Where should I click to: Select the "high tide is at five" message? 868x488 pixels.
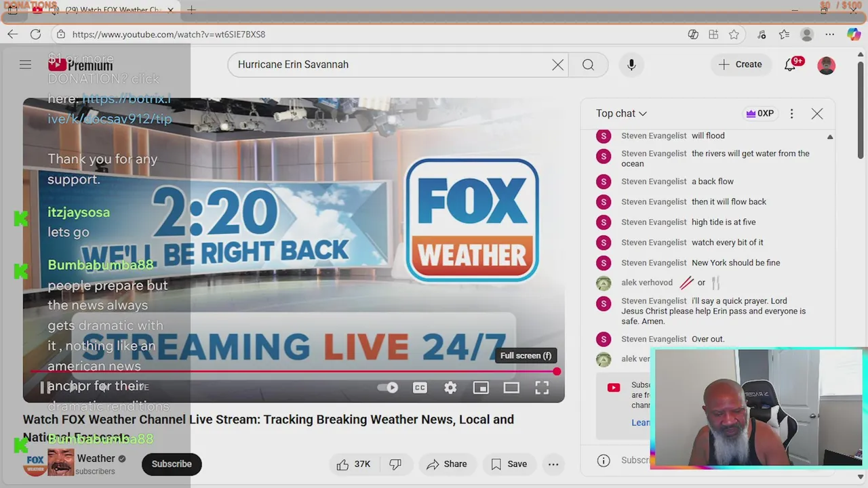[724, 222]
